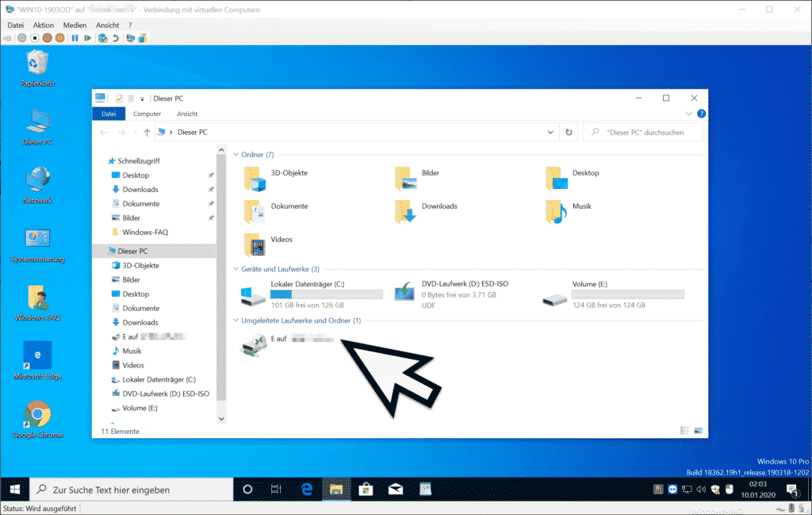This screenshot has height=515, width=812.
Task: Switch to large icons view in status bar
Action: coord(698,431)
